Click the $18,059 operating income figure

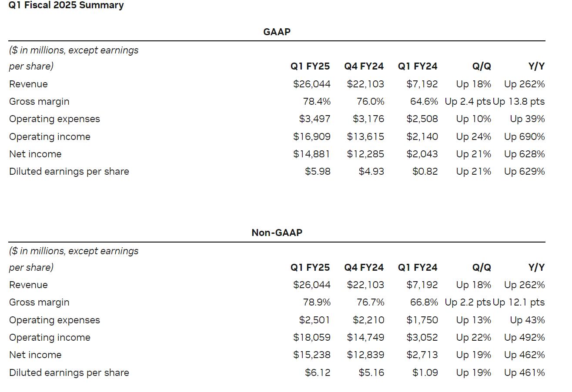point(312,337)
